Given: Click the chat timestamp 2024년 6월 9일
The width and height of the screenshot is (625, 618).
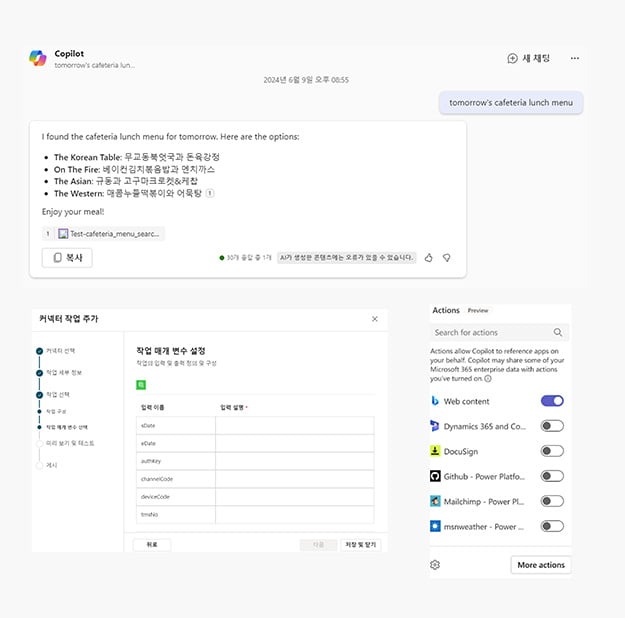Looking at the screenshot, I should 306,80.
